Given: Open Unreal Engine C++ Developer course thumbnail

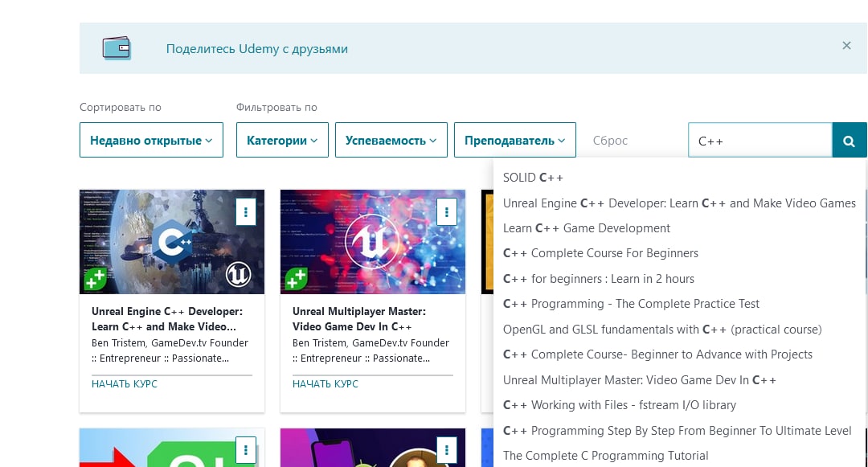Looking at the screenshot, I should coord(172,242).
